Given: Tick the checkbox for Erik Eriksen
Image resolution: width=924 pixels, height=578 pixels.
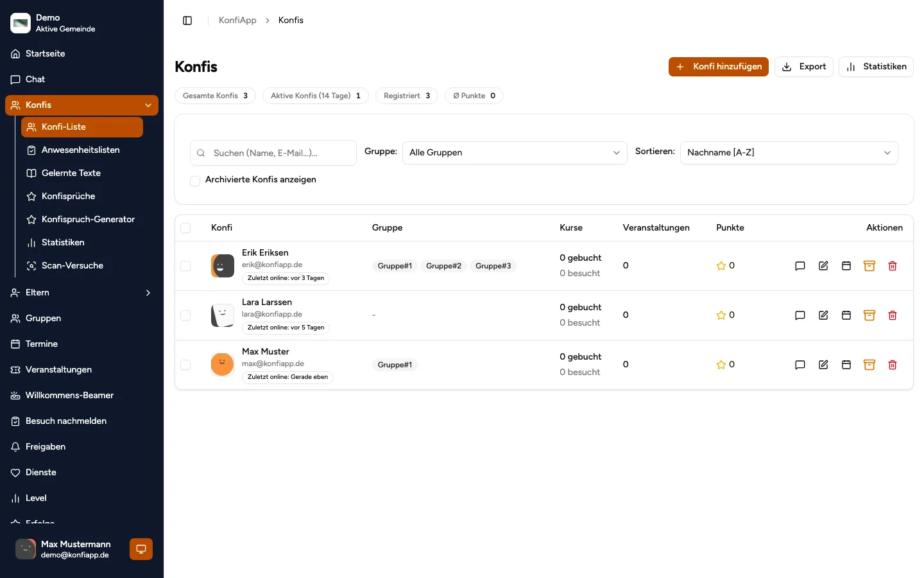Looking at the screenshot, I should (x=185, y=266).
